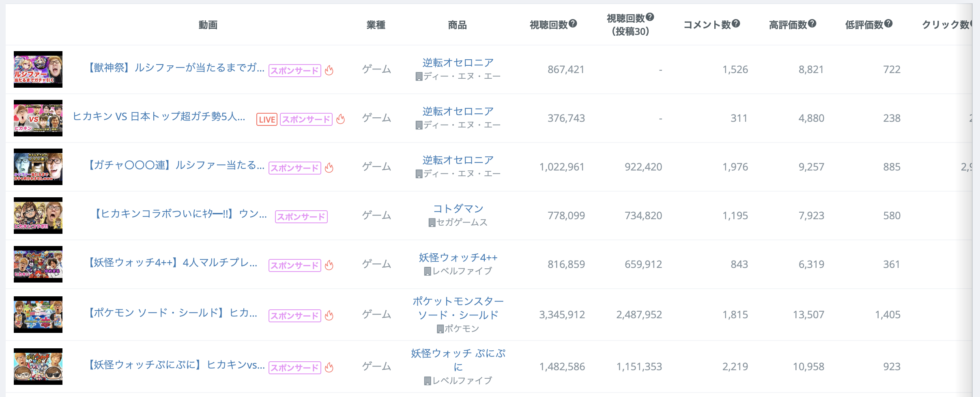Click スポンサード tag on ヒカキンコラボ video row

tap(301, 217)
